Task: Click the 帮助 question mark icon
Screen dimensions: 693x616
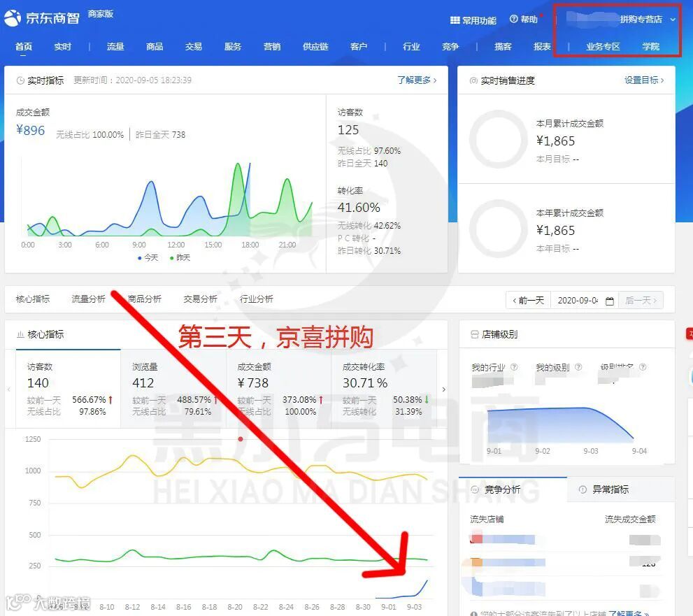Action: coord(513,19)
